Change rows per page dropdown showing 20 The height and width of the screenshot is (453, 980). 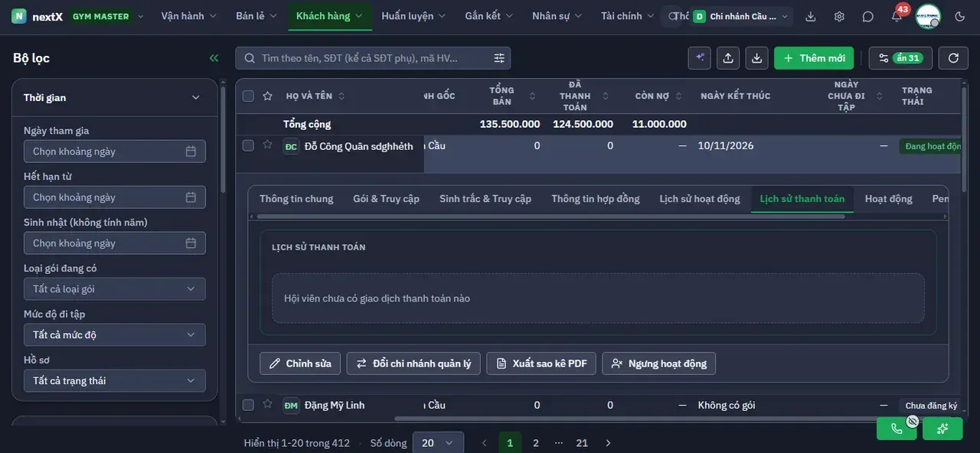(438, 443)
